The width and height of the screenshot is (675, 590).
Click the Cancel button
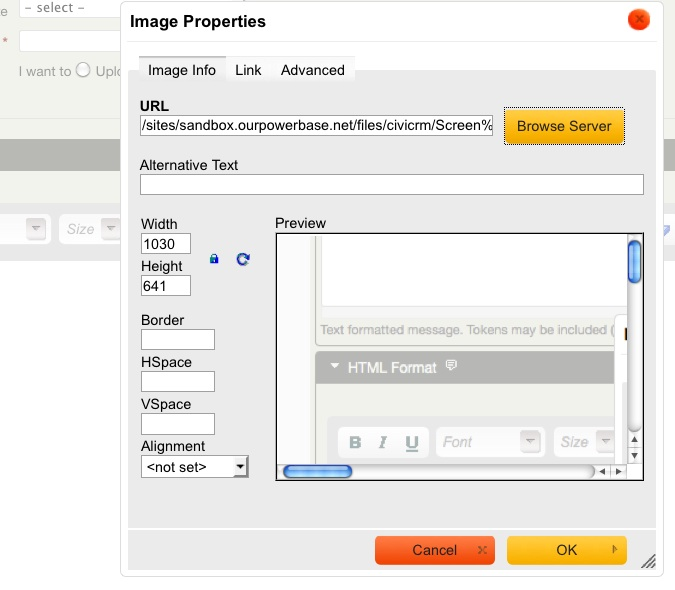(x=434, y=550)
